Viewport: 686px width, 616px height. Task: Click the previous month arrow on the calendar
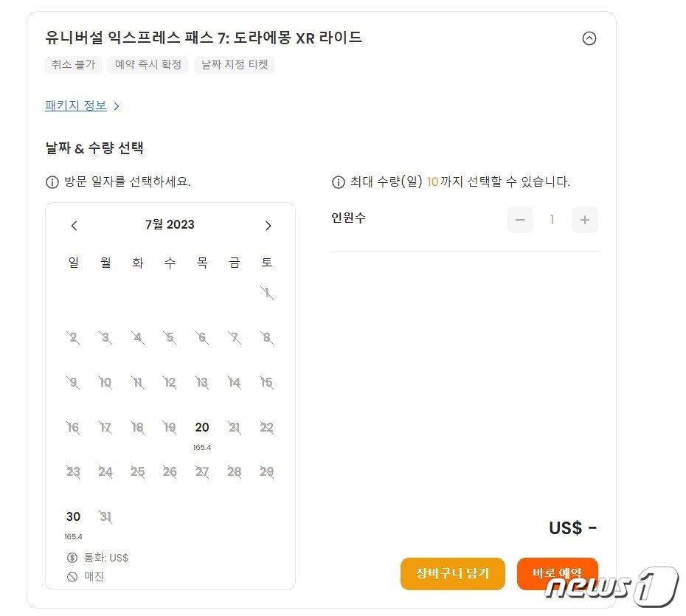(73, 225)
